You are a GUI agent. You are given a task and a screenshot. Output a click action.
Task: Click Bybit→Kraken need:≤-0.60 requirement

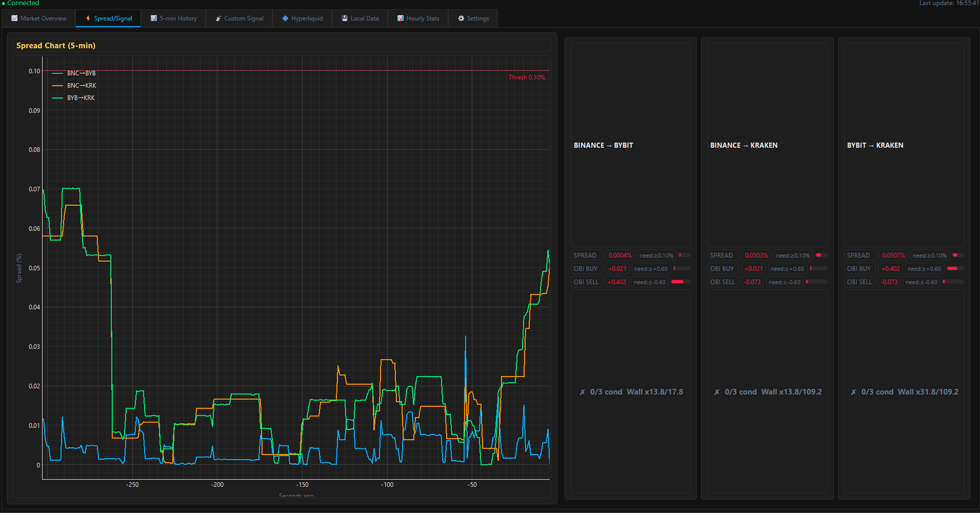921,282
